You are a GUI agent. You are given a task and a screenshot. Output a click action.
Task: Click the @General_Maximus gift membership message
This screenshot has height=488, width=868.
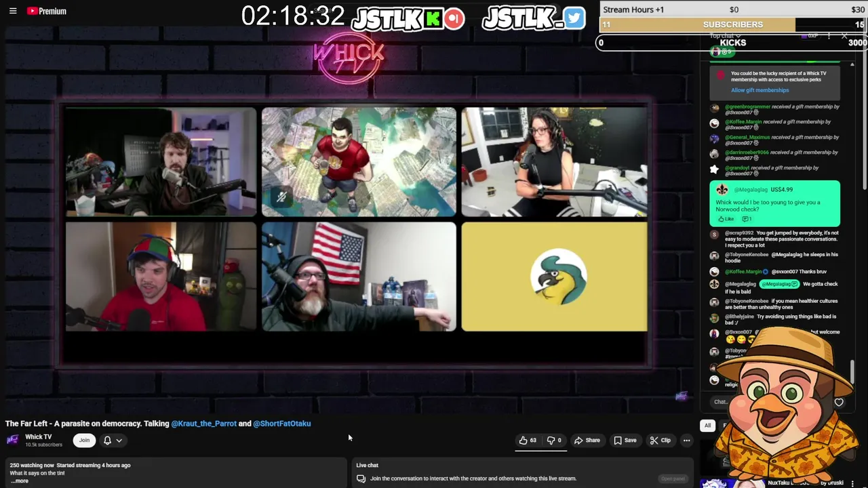point(775,140)
